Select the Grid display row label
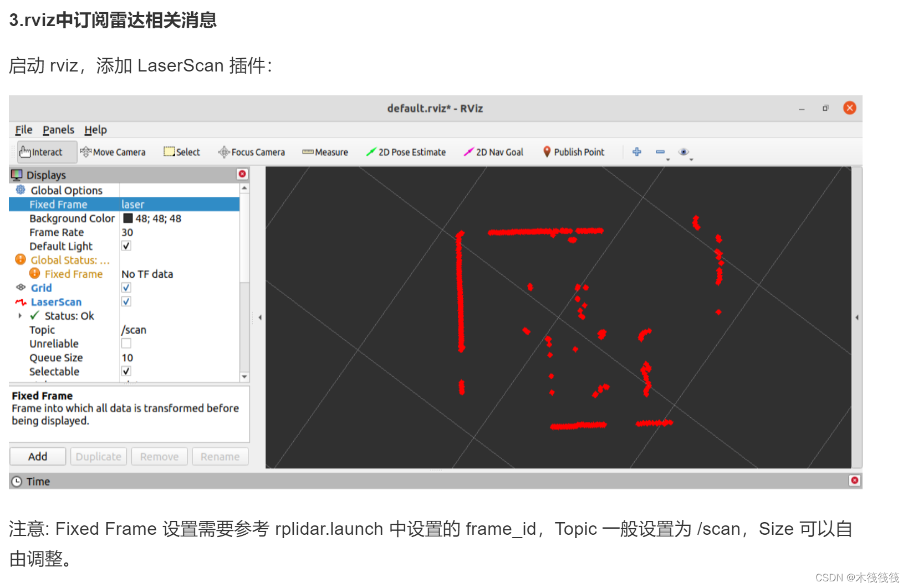 41,288
